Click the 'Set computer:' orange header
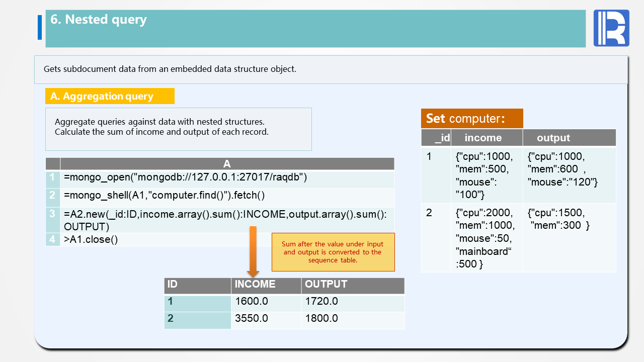Screen dimensions: 644x362 tap(471, 119)
